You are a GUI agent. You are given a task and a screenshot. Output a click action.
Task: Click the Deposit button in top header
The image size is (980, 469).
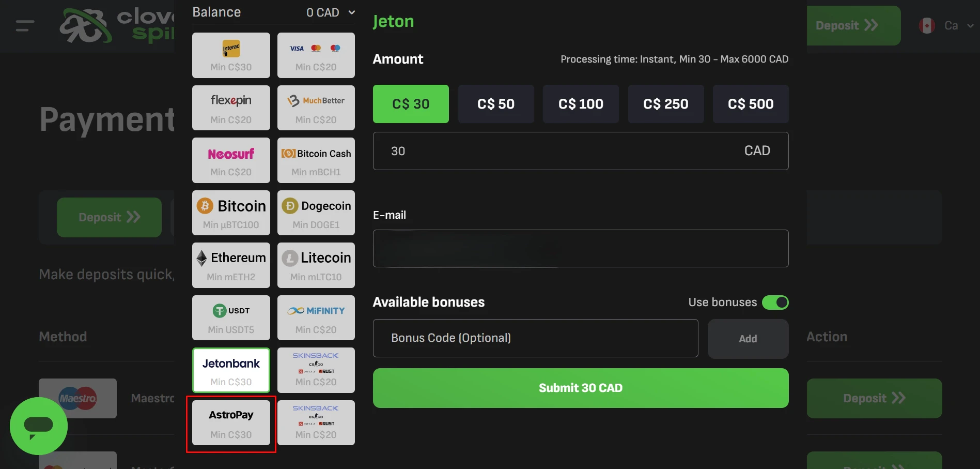click(x=853, y=25)
